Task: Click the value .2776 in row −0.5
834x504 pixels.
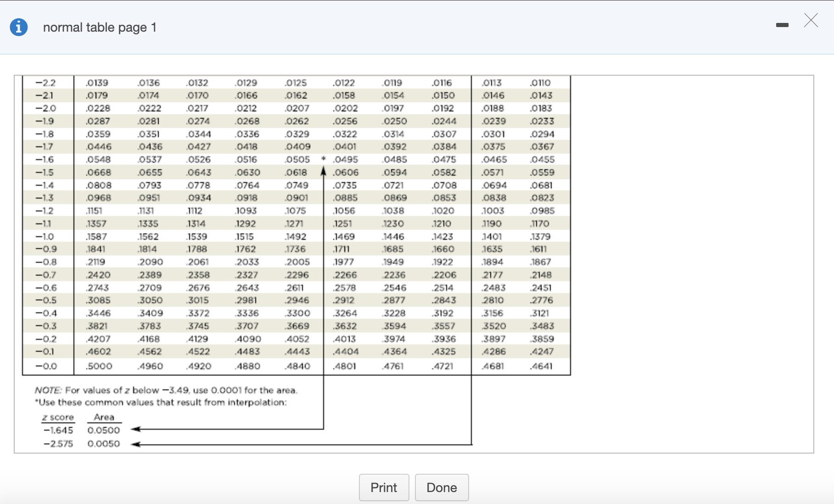Action: click(542, 300)
